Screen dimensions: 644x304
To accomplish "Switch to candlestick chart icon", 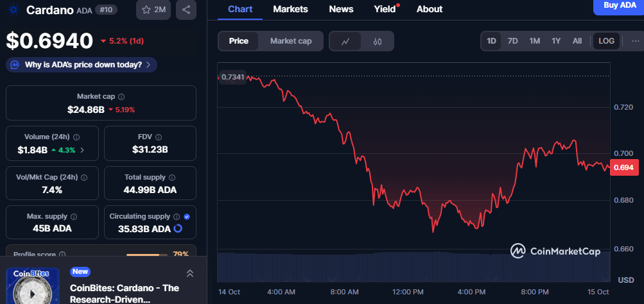I will [377, 41].
